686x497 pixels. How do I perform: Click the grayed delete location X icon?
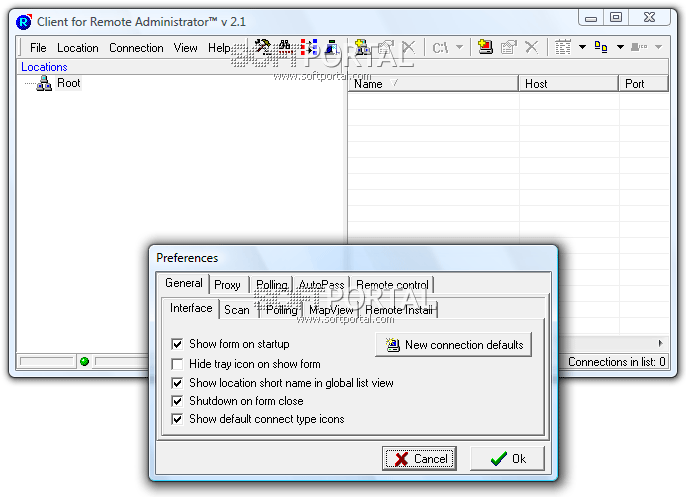pyautogui.click(x=409, y=46)
